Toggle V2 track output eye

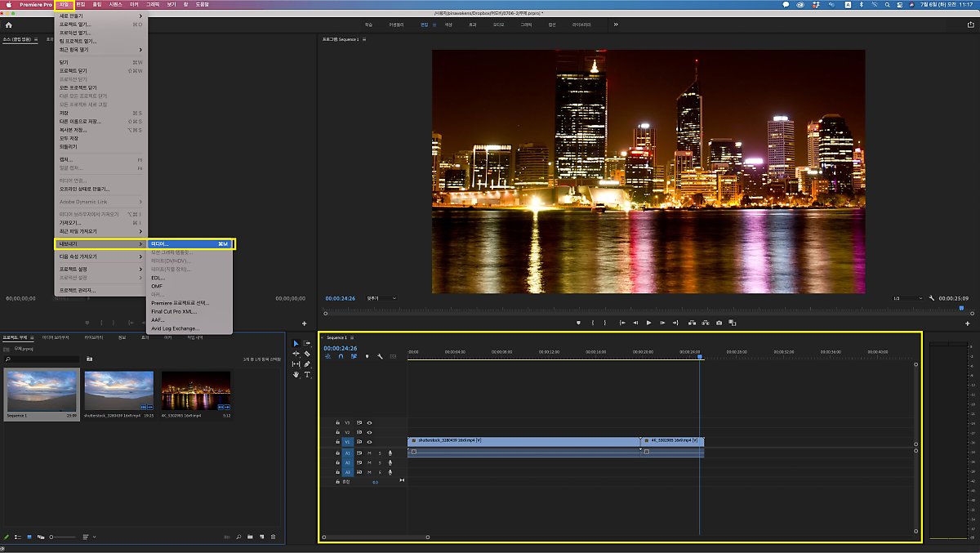tap(369, 432)
